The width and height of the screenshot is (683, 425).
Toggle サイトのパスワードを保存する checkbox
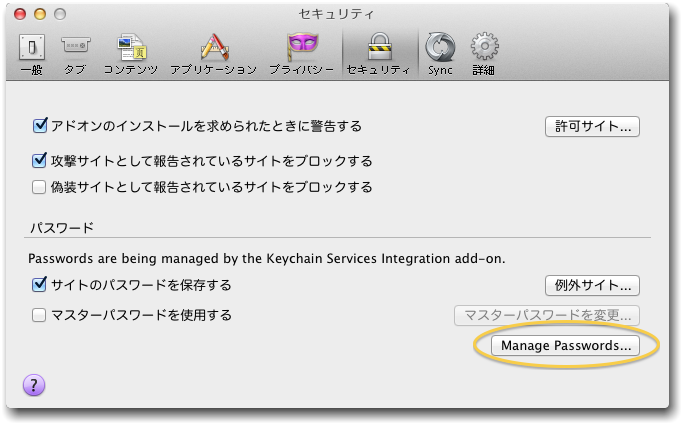39,285
